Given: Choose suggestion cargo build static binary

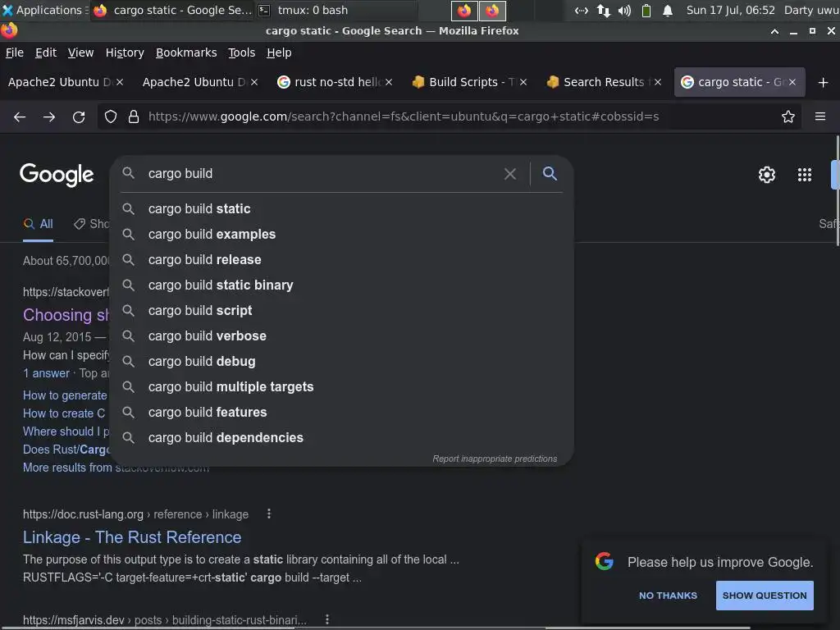Looking at the screenshot, I should tap(342, 285).
